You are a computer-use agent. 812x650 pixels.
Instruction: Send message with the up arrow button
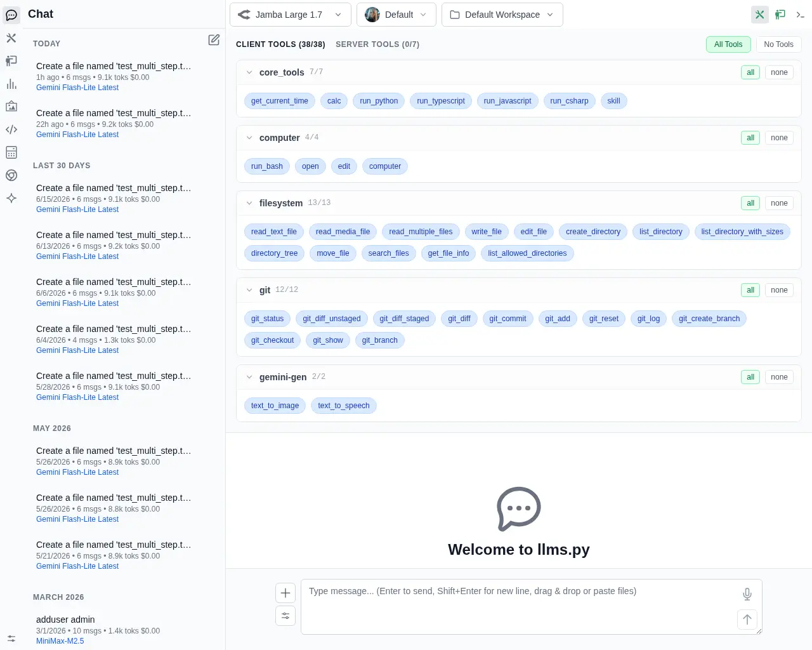pyautogui.click(x=747, y=620)
